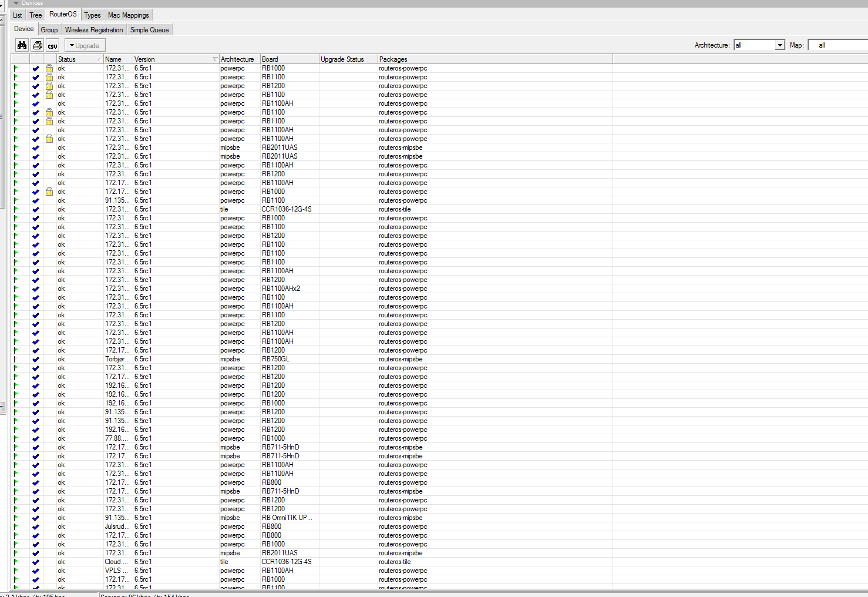The width and height of the screenshot is (868, 597).
Task: Open the Upgrade dropdown button
Action: pos(85,45)
